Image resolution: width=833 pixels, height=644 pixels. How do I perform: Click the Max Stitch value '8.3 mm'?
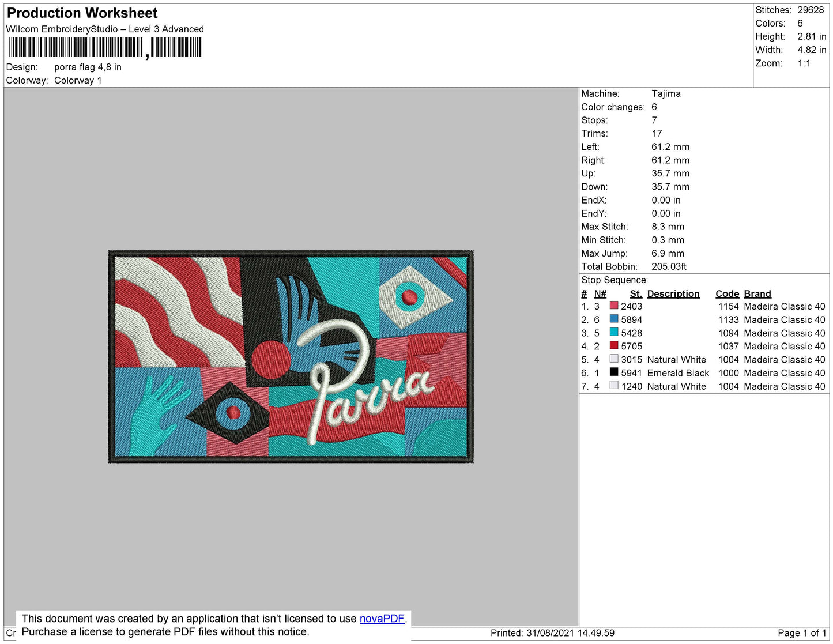pyautogui.click(x=668, y=227)
